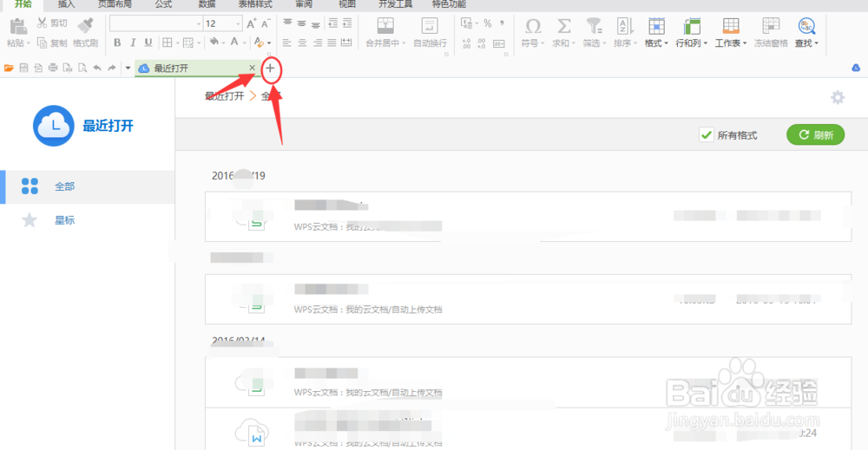Open the 开发工具 Developer tab
This screenshot has width=868, height=450.
coord(395,3)
